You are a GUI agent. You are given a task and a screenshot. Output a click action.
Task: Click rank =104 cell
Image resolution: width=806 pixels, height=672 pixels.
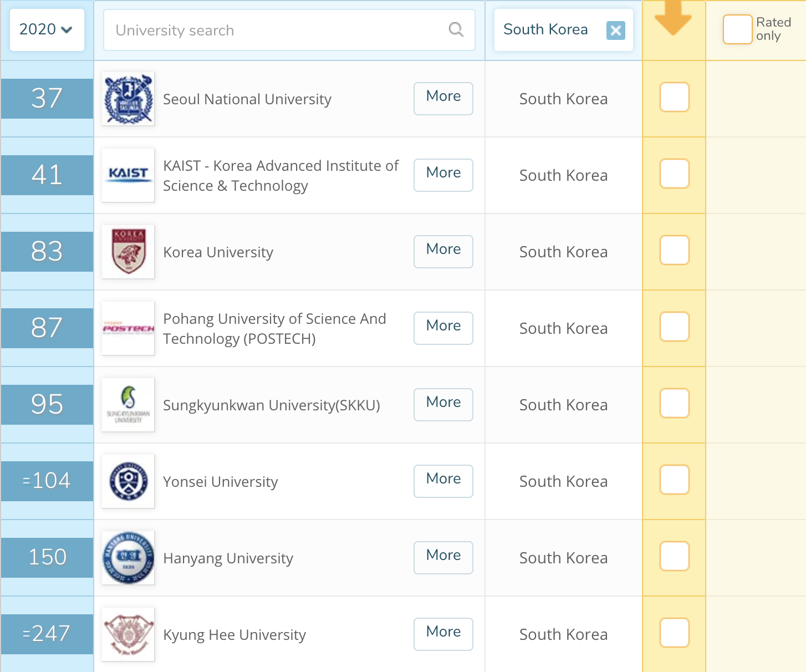pyautogui.click(x=47, y=481)
